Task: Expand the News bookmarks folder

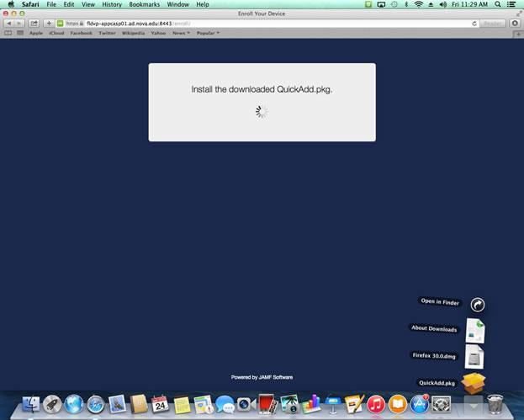Action: click(x=181, y=33)
